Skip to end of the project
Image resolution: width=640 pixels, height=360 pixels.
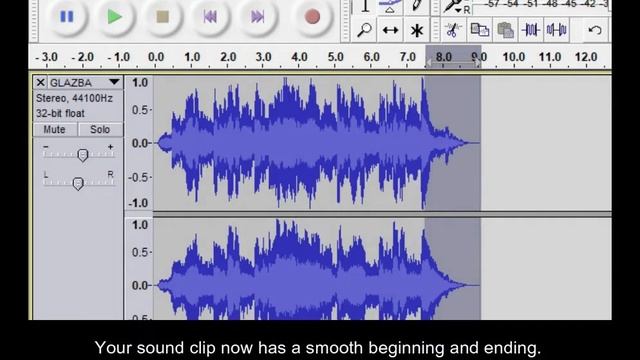click(258, 17)
